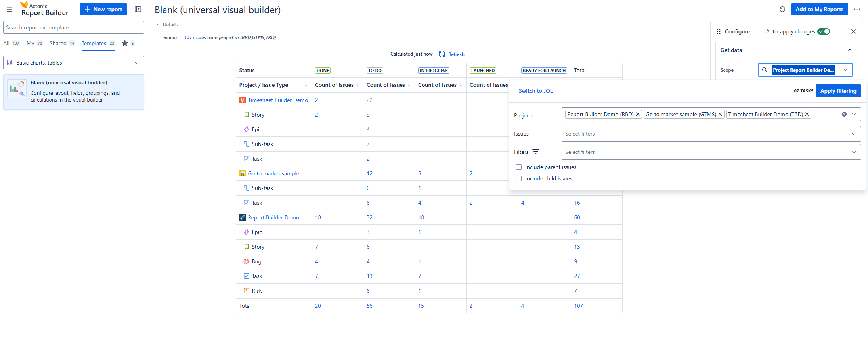
Task: Select the Blank universal visual builder template
Action: 74,92
